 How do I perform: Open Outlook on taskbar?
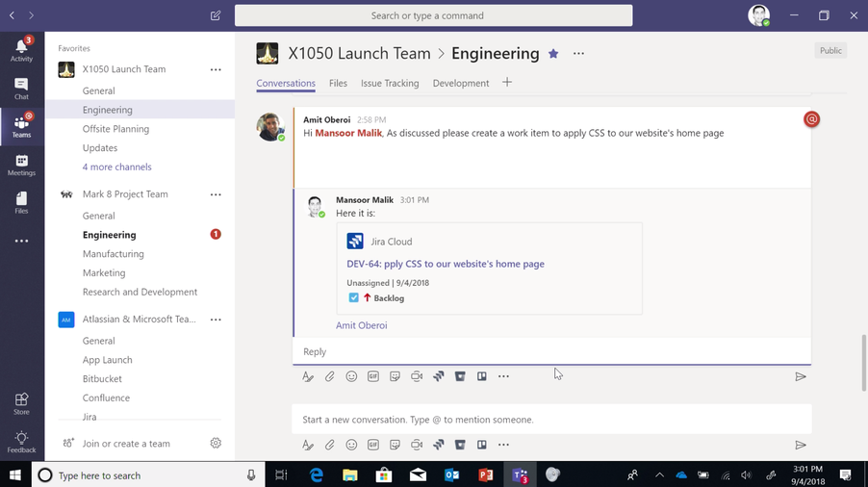click(451, 474)
